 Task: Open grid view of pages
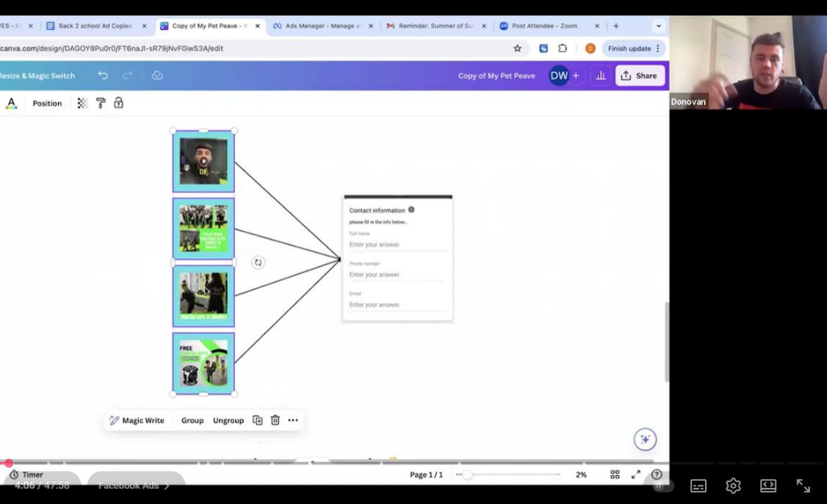615,475
